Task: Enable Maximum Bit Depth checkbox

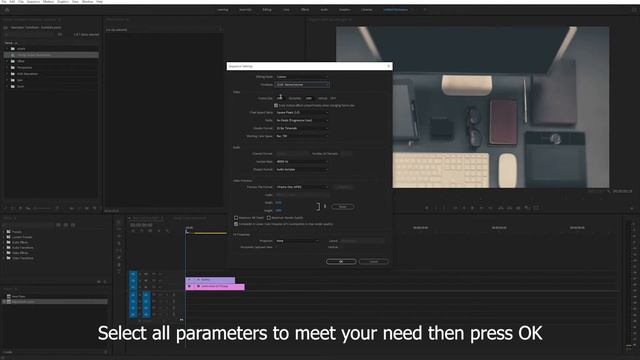Action: [236, 218]
